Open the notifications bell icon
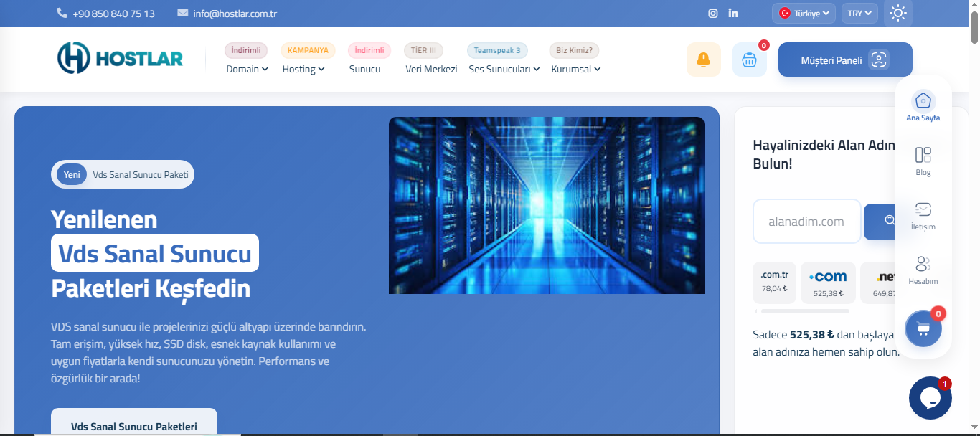 point(703,60)
